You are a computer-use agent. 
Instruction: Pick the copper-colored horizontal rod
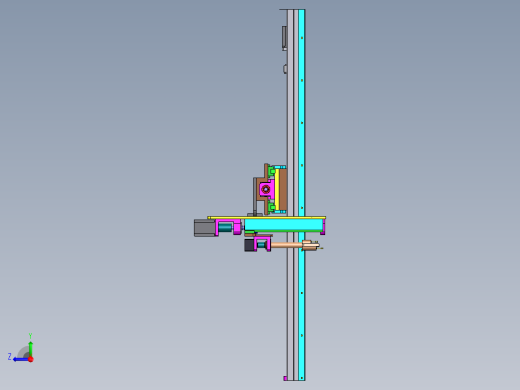click(x=287, y=245)
